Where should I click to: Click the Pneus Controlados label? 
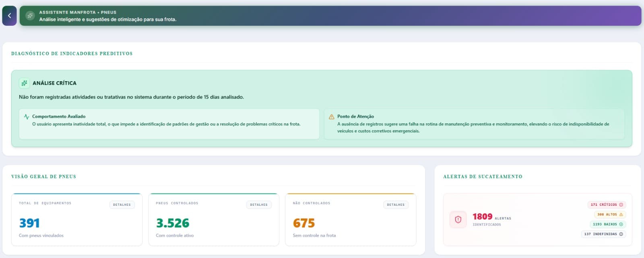tap(177, 203)
